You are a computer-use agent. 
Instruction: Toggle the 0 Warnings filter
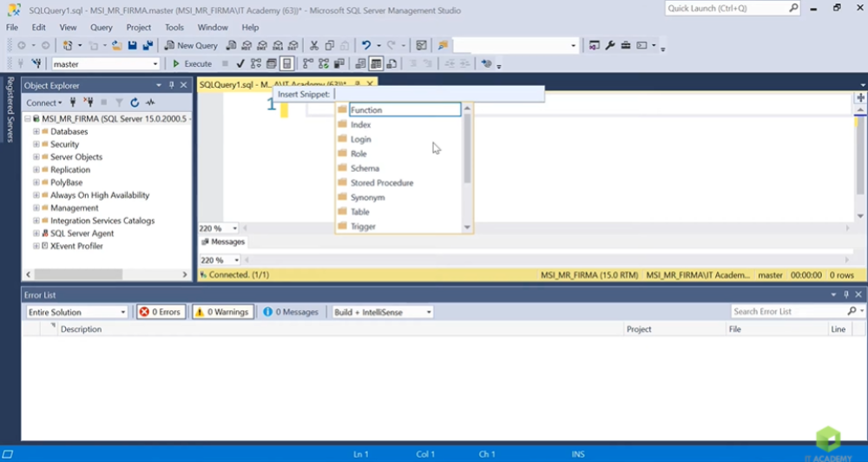[x=222, y=312]
